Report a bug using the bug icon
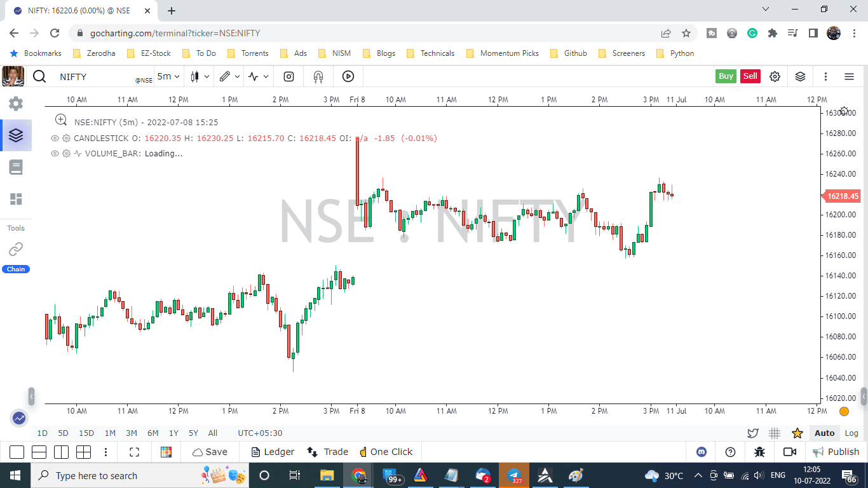 coord(759,452)
